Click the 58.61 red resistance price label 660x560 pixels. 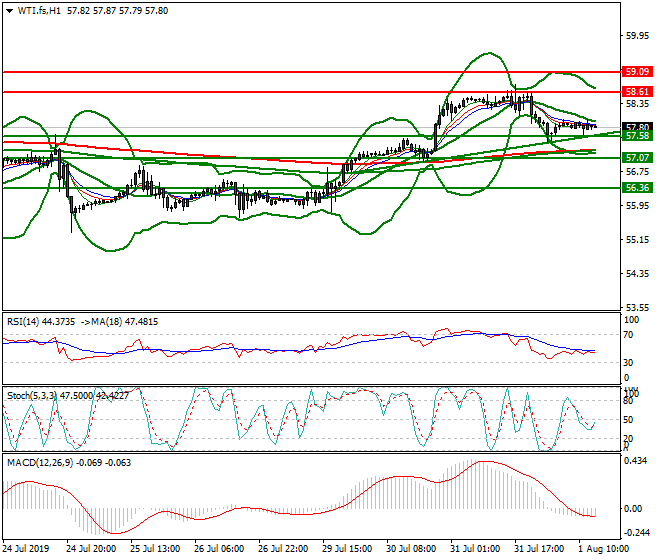(637, 91)
